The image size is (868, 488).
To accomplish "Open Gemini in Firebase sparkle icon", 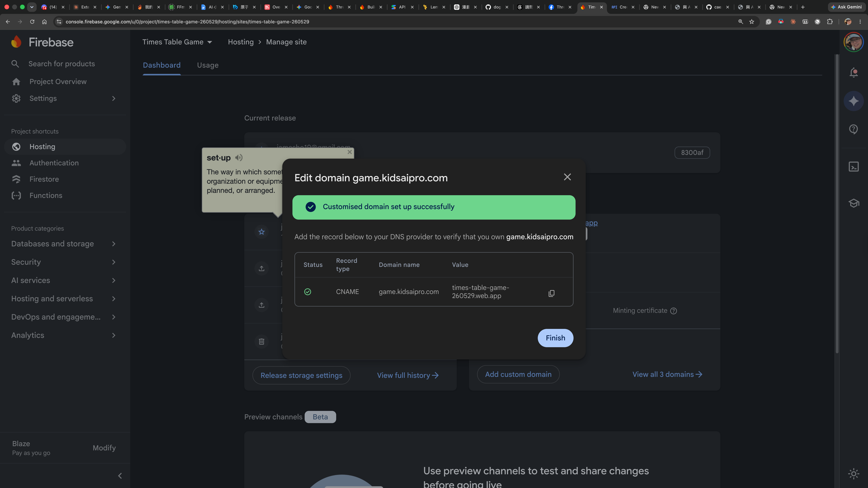I will click(854, 101).
